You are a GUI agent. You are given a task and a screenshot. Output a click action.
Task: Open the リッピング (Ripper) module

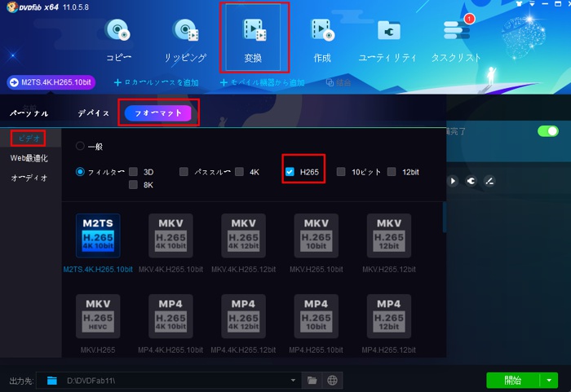(x=186, y=40)
